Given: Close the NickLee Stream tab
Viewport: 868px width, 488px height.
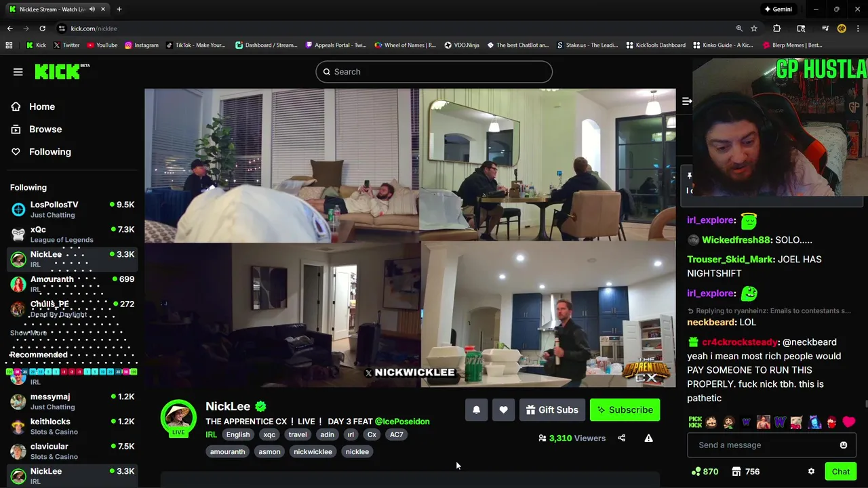Looking at the screenshot, I should tap(103, 9).
